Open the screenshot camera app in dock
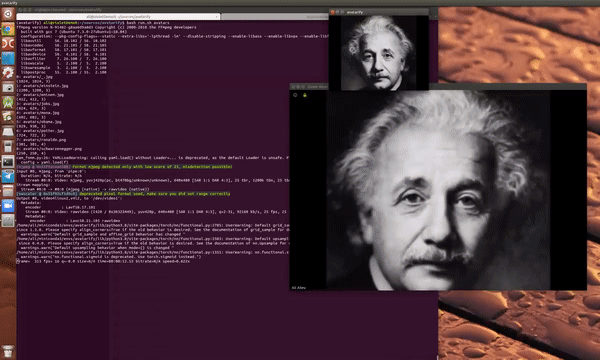This screenshot has height=360, width=600. pos(8,88)
